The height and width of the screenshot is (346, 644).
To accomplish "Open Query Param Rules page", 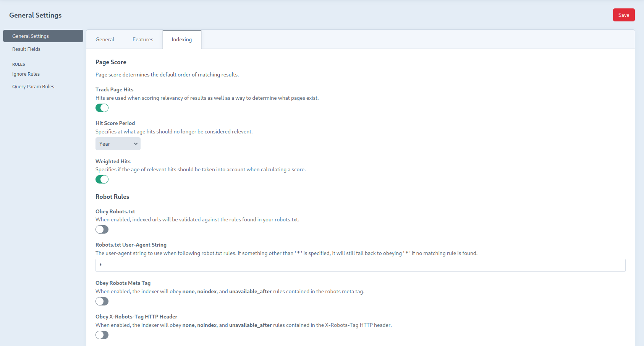I will pos(33,87).
